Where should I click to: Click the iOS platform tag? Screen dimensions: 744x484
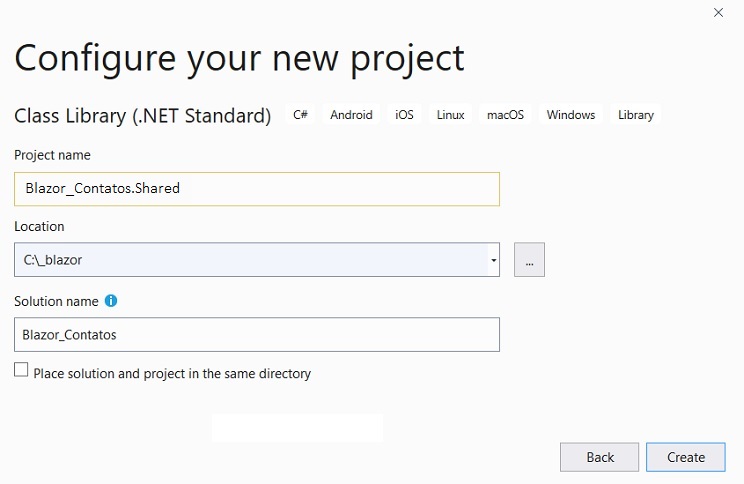tap(404, 115)
